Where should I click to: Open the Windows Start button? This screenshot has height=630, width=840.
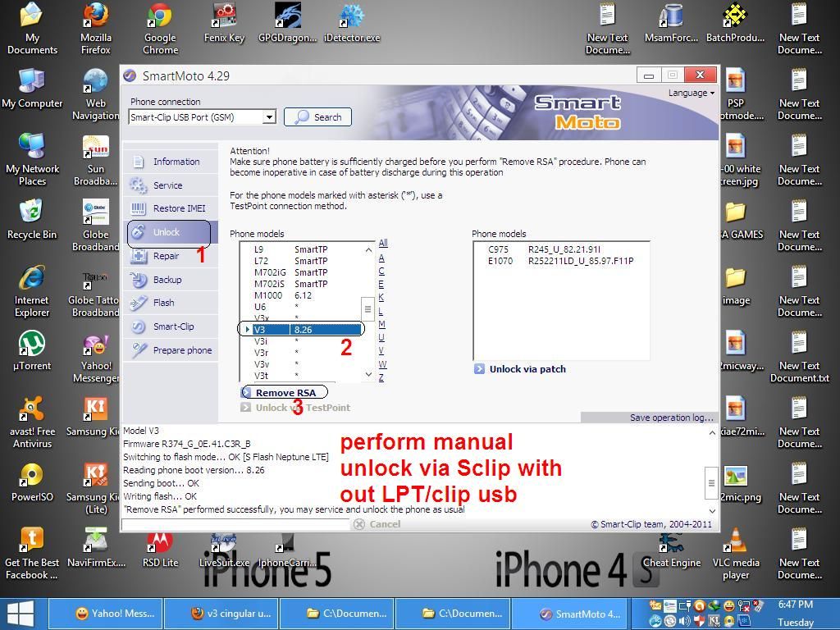coord(20,614)
